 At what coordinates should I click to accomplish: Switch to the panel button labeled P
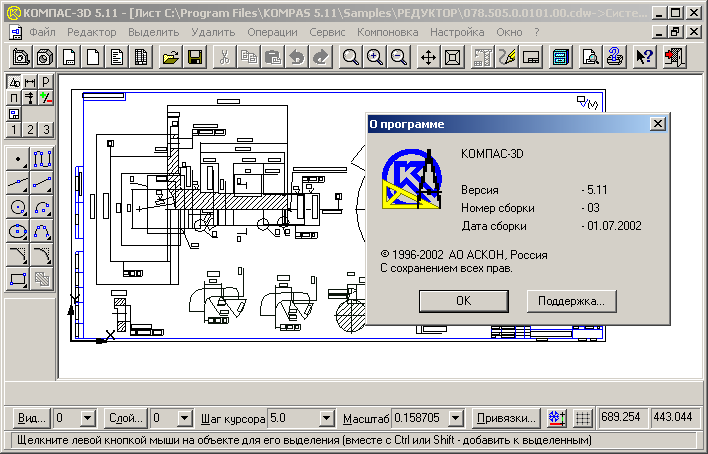click(46, 82)
